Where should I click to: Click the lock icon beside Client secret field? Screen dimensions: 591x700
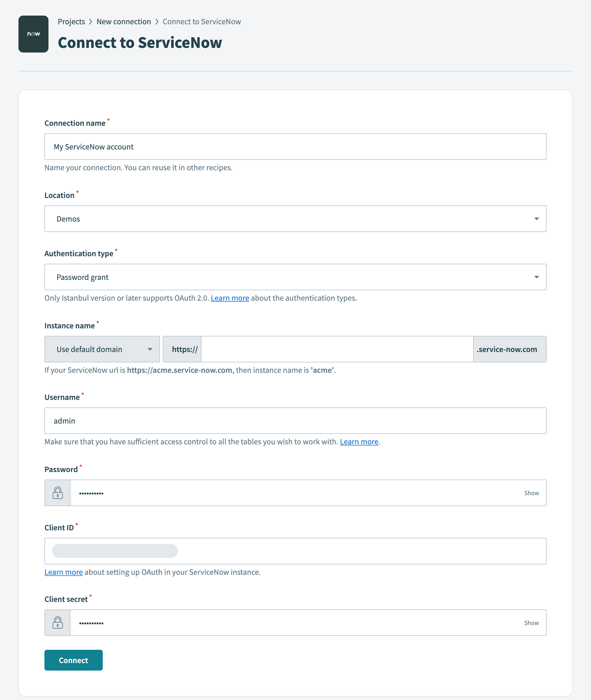click(x=58, y=623)
